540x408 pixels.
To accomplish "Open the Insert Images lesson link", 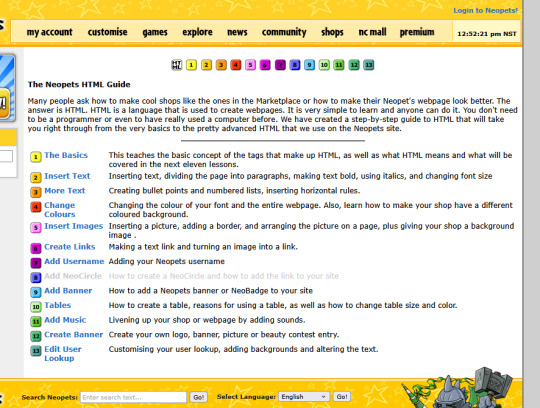I will (73, 226).
